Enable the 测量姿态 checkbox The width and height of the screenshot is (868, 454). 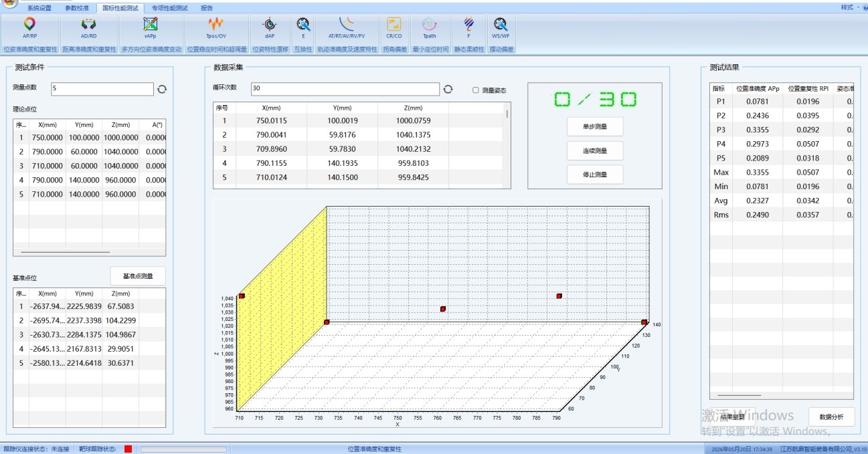[476, 90]
